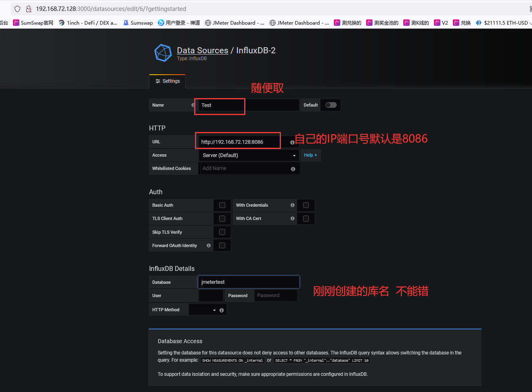Click the Database field containing jmetertest
This screenshot has height=392, width=532.
249,282
